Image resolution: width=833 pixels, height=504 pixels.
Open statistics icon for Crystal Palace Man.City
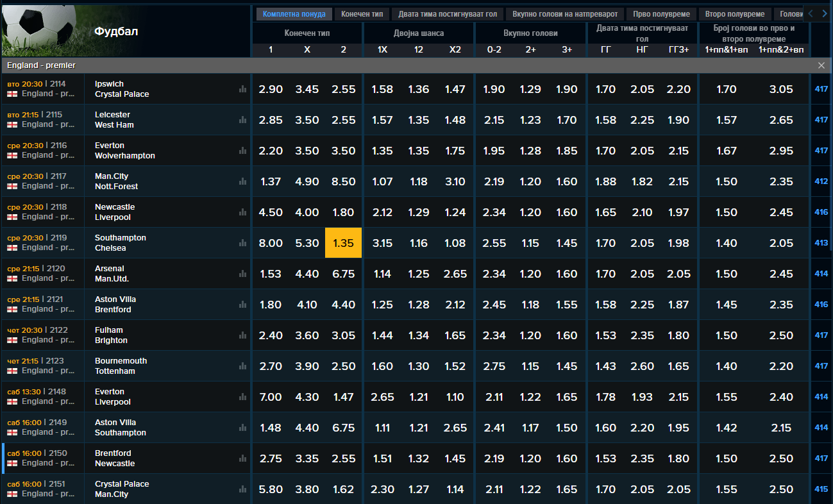pos(242,489)
